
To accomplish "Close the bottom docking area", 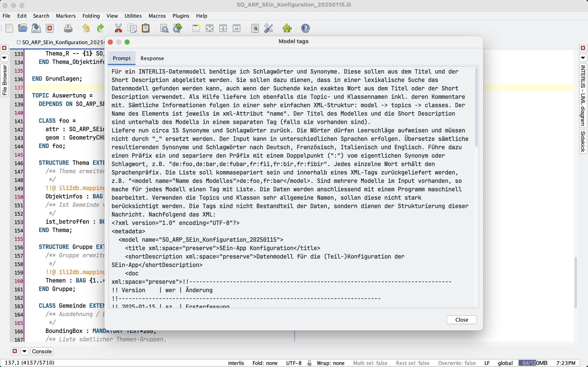I will [15, 351].
